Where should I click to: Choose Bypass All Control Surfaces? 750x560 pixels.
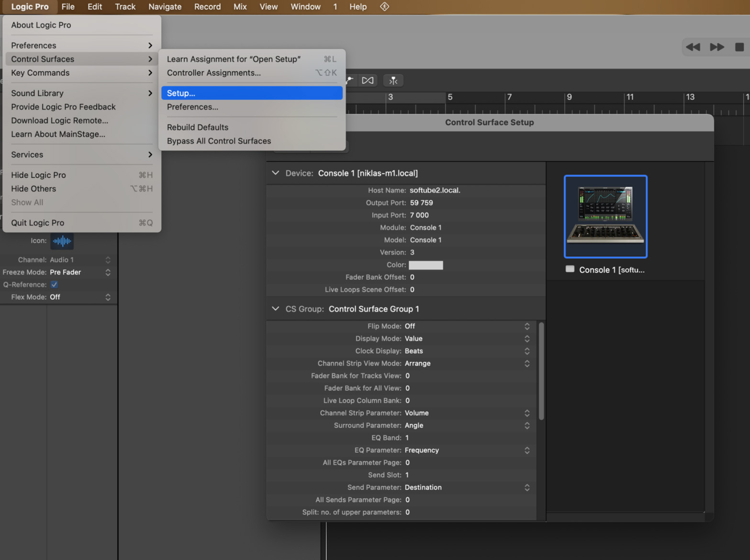pos(219,141)
